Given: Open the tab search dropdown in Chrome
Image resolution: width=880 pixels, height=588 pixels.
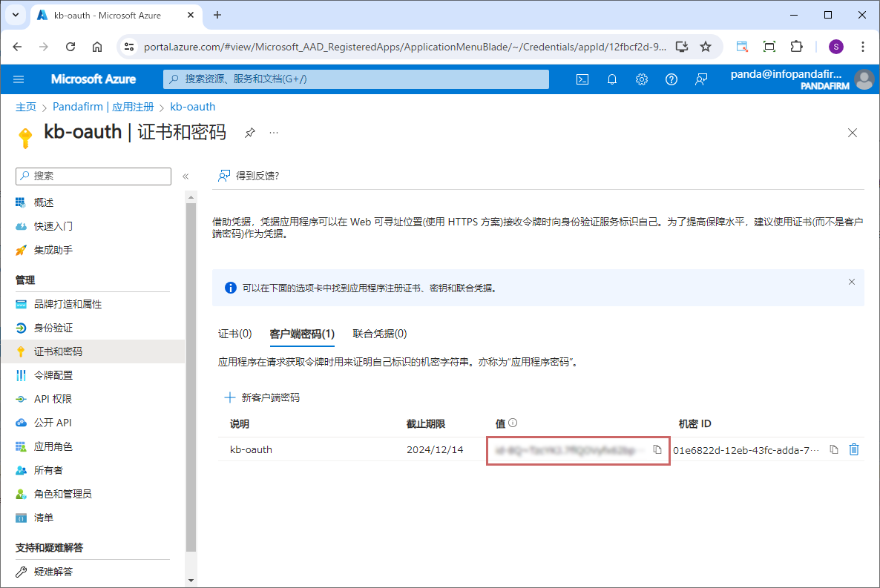Looking at the screenshot, I should coord(16,15).
